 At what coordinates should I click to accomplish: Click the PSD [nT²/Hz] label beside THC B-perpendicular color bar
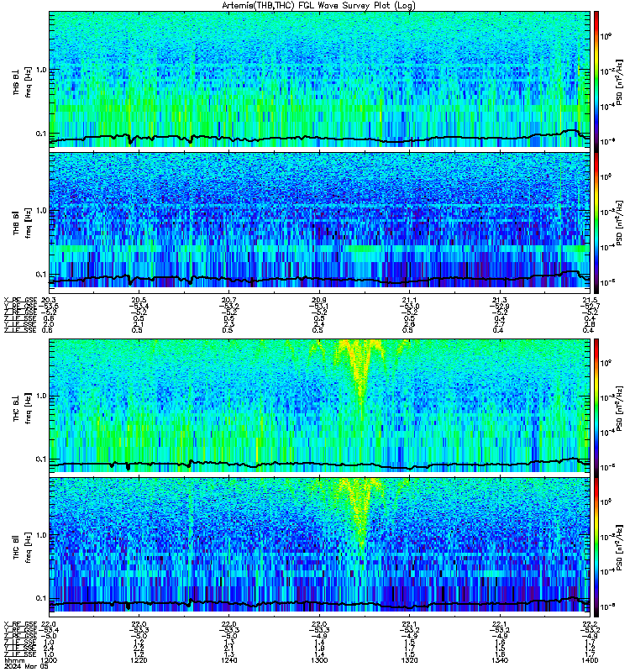[619, 408]
